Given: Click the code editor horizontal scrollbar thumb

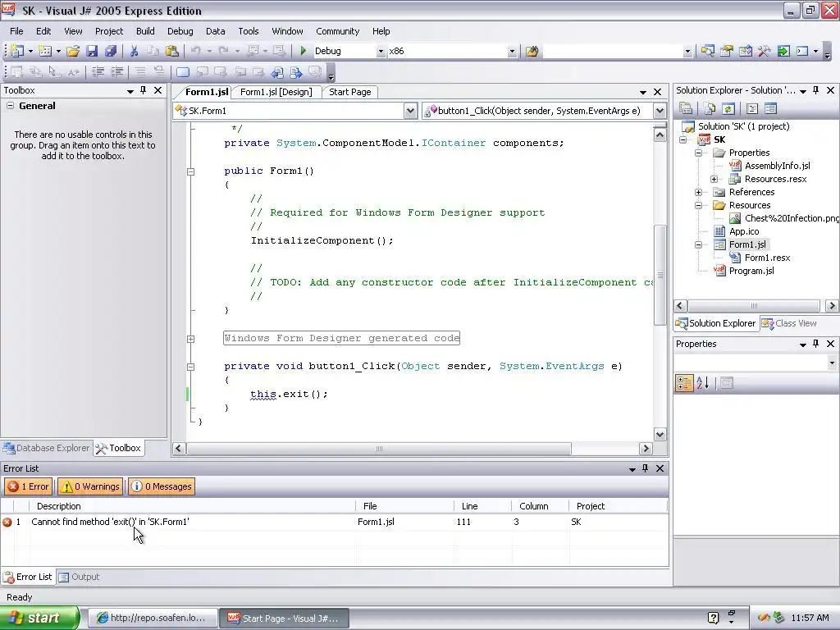Looking at the screenshot, I should pos(379,449).
